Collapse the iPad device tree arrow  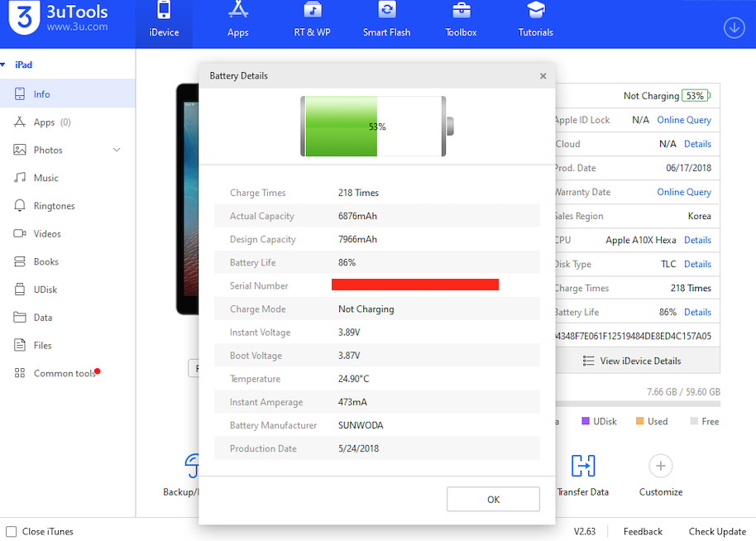tap(2, 65)
